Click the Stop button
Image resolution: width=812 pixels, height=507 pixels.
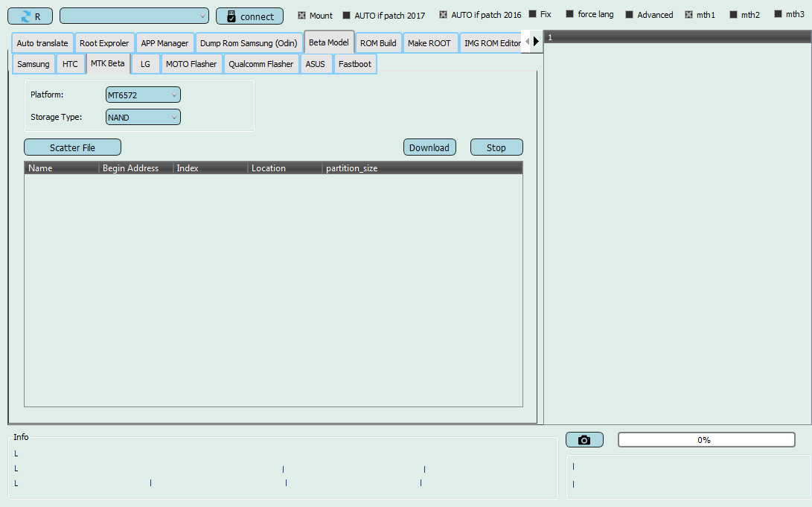point(496,147)
